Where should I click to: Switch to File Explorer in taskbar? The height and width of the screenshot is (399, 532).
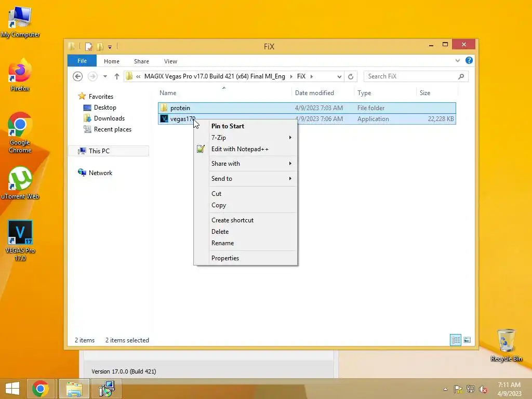74,389
